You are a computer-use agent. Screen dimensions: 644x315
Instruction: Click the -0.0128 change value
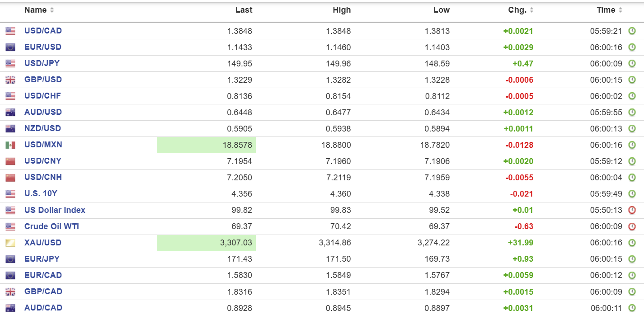pyautogui.click(x=520, y=145)
